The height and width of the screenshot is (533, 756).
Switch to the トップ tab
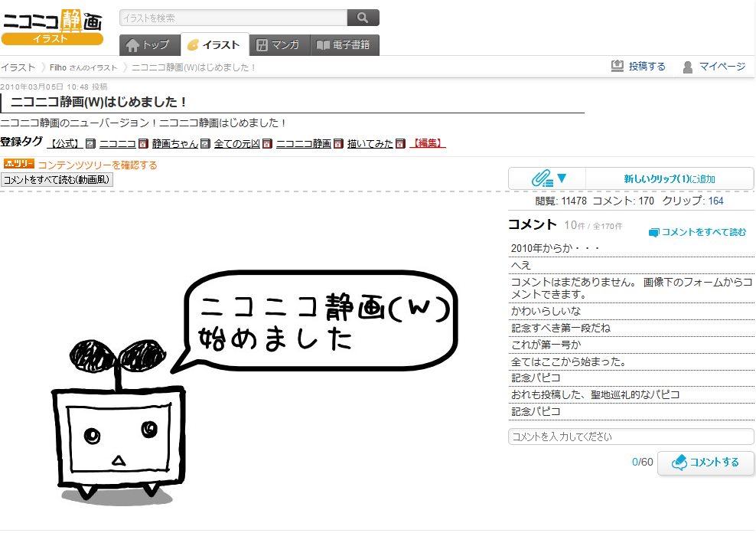pos(149,44)
